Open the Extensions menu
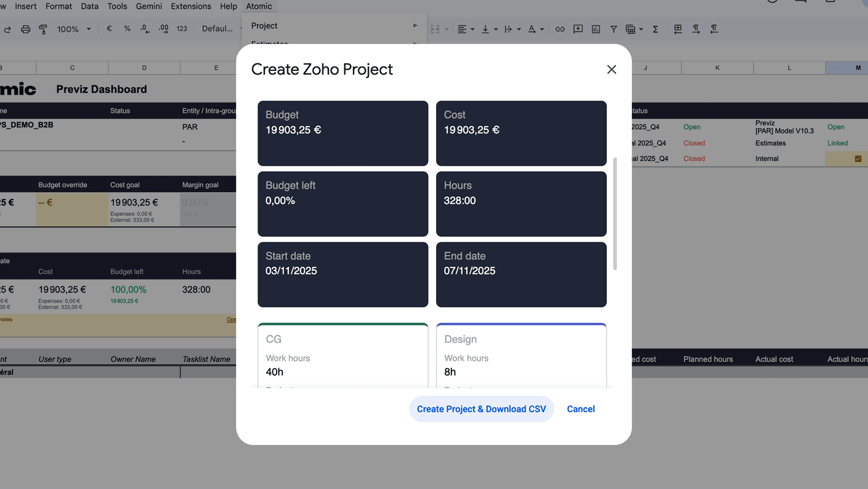 [191, 6]
